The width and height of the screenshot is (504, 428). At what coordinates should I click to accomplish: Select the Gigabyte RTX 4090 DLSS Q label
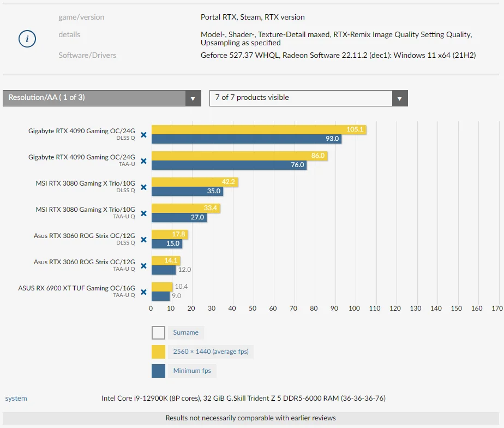point(82,134)
